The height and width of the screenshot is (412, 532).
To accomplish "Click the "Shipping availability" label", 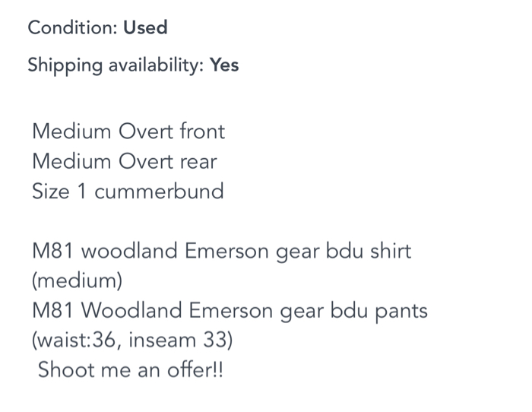I will pyautogui.click(x=116, y=65).
